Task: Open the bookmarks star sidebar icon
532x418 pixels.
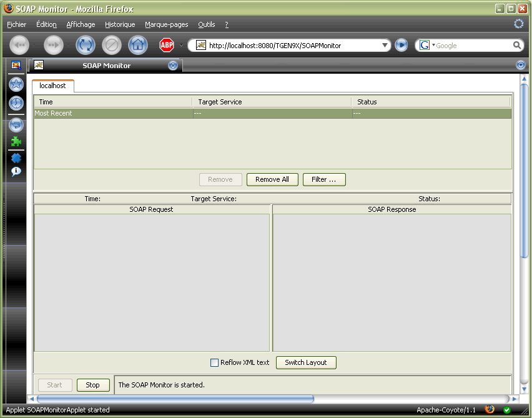Action: click(x=16, y=84)
